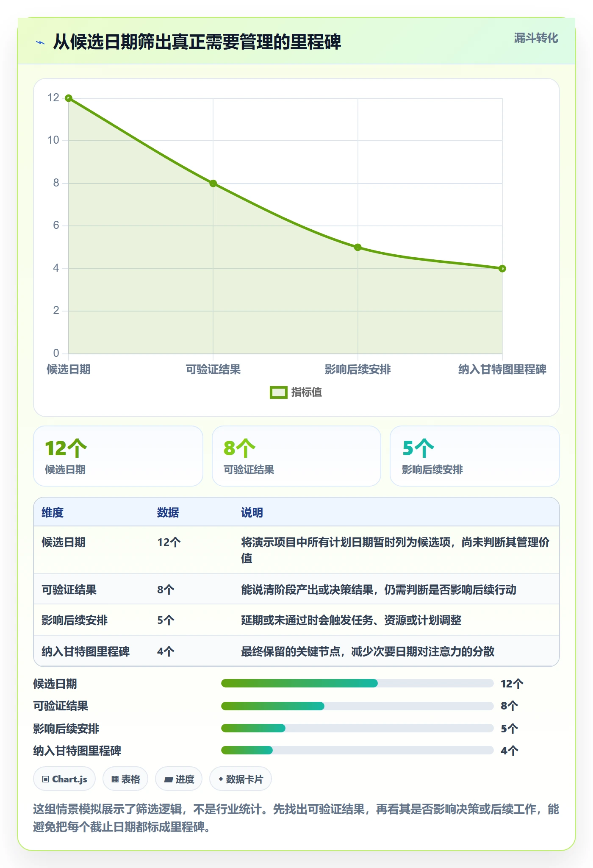Click the 说明 table column header
Viewport: 593px width, 868px height.
tap(252, 512)
